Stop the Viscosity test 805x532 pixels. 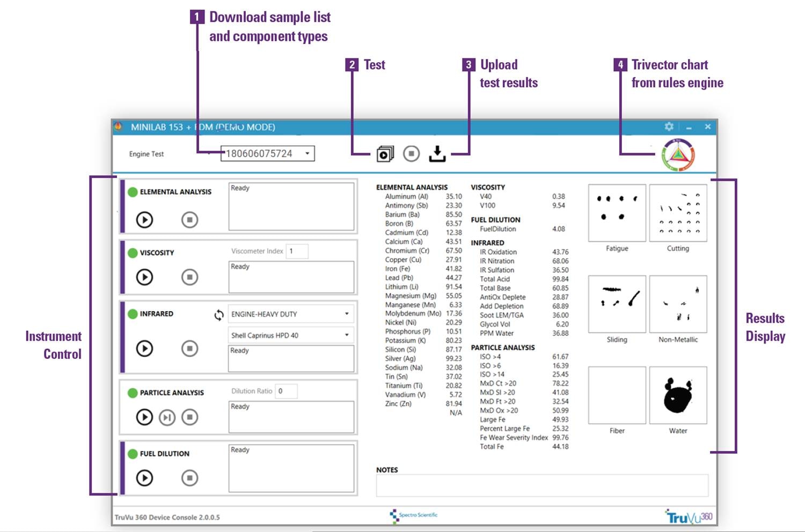[x=189, y=277]
